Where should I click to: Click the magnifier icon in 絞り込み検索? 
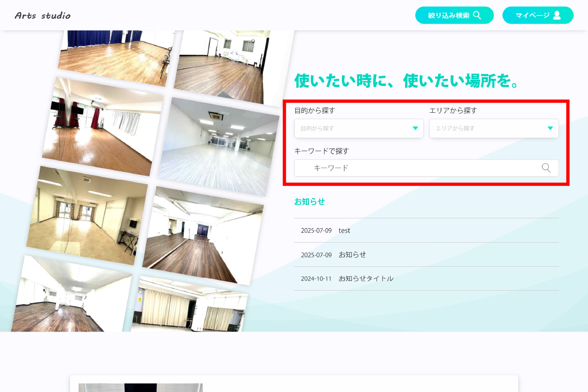pyautogui.click(x=477, y=15)
